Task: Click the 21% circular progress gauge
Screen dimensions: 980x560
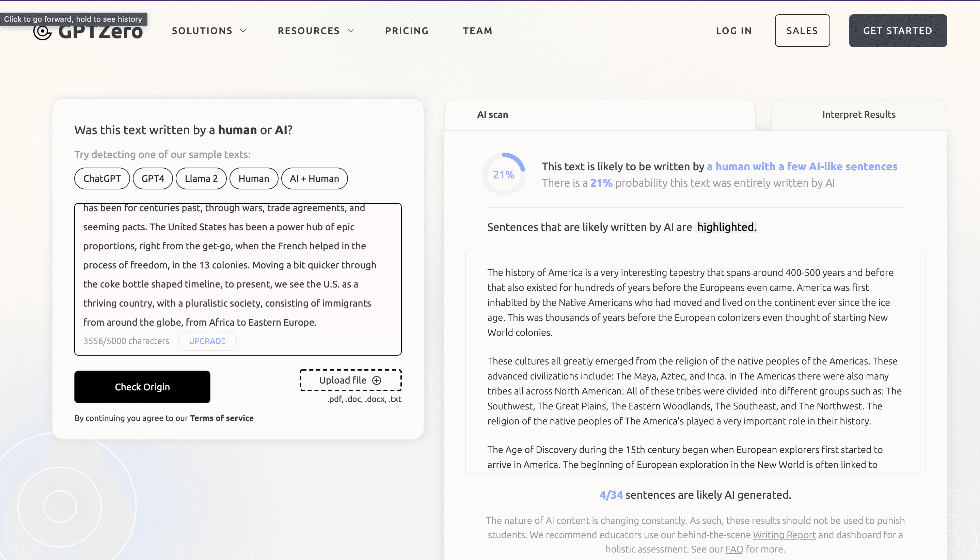Action: click(x=504, y=175)
